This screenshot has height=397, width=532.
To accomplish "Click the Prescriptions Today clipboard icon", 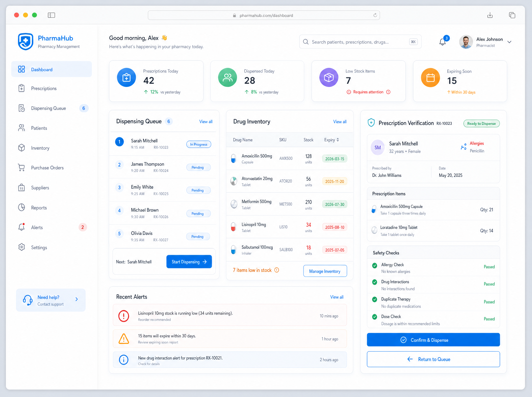I will [126, 77].
